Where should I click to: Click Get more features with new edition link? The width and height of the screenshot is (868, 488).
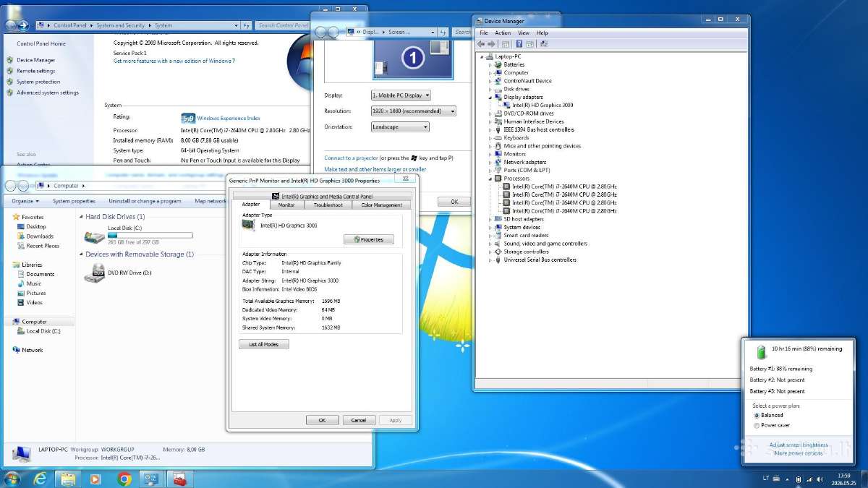174,61
